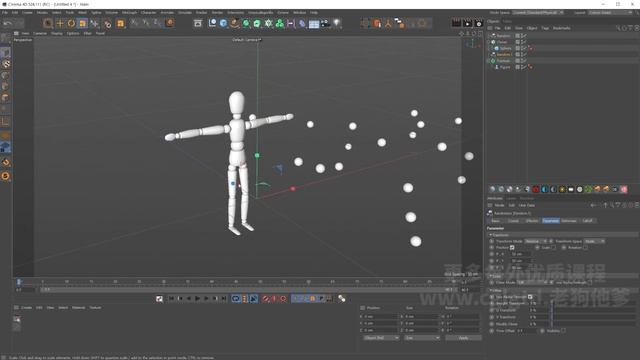Add a Cube primitive object
Screen dimensions: 640x360
pyautogui.click(x=223, y=23)
